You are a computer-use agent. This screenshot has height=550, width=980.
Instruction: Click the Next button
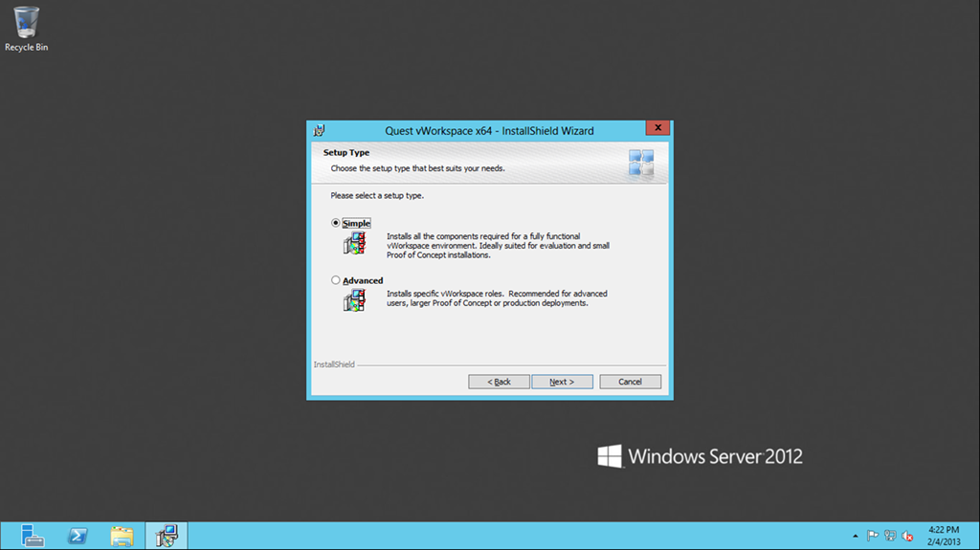coord(562,382)
